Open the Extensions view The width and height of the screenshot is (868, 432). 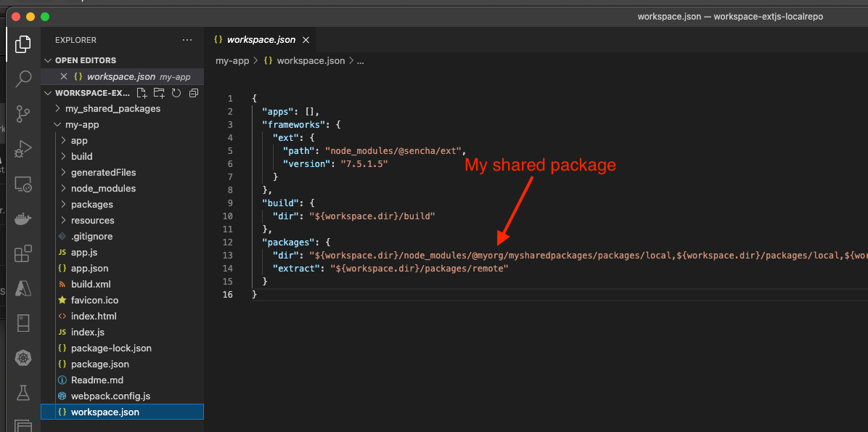click(23, 253)
